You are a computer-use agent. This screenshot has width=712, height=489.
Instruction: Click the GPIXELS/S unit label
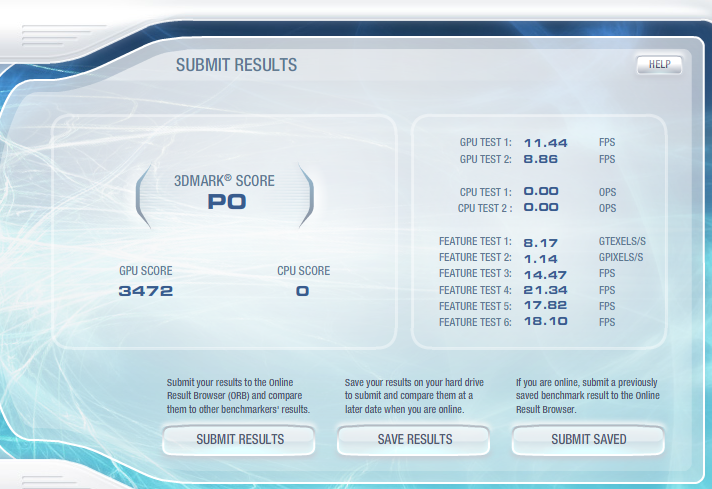621,257
